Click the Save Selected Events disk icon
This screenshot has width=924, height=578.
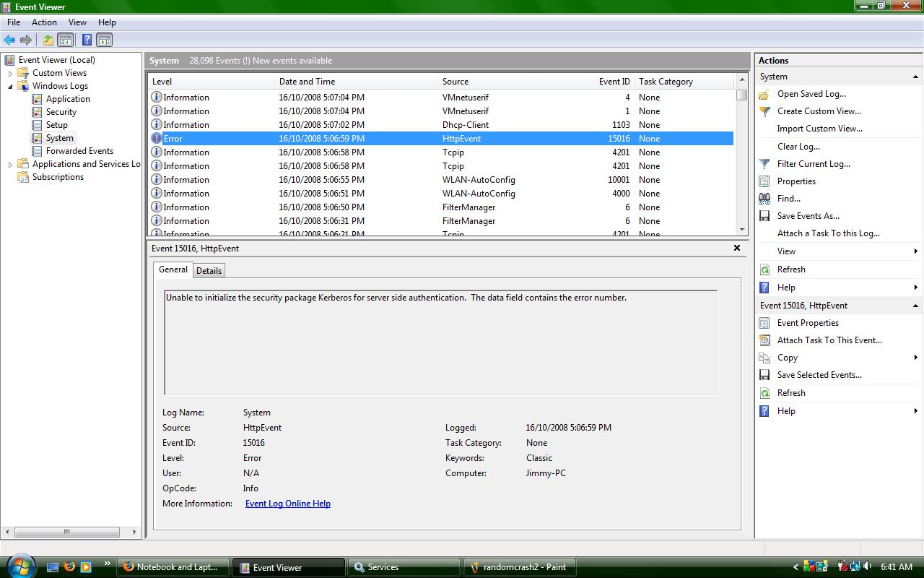point(764,375)
